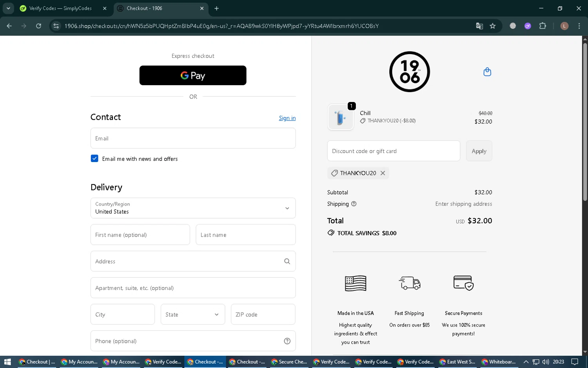
Task: Focus the ZIP code field
Action: tap(263, 314)
